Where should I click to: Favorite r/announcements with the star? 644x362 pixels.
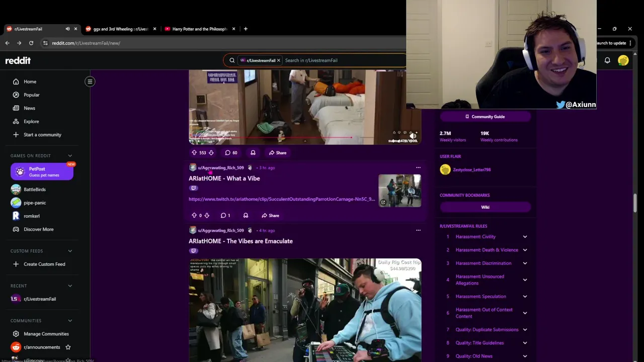pyautogui.click(x=68, y=347)
